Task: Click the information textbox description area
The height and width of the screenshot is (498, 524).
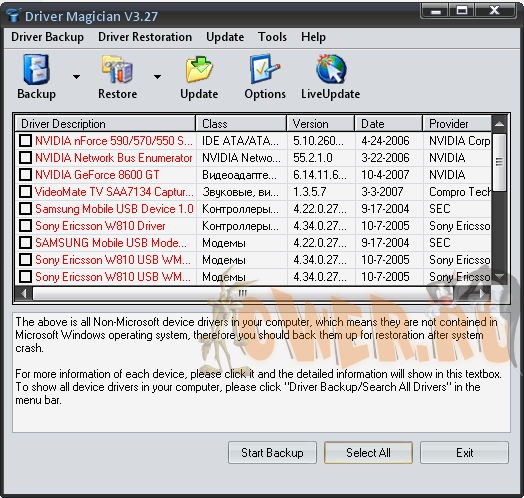Action: click(261, 372)
